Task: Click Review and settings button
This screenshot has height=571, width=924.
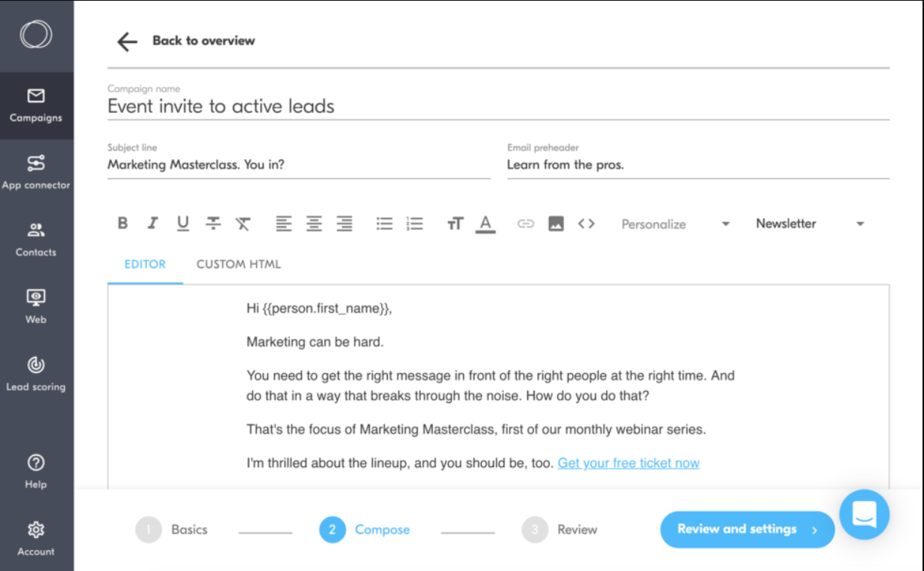Action: click(746, 529)
